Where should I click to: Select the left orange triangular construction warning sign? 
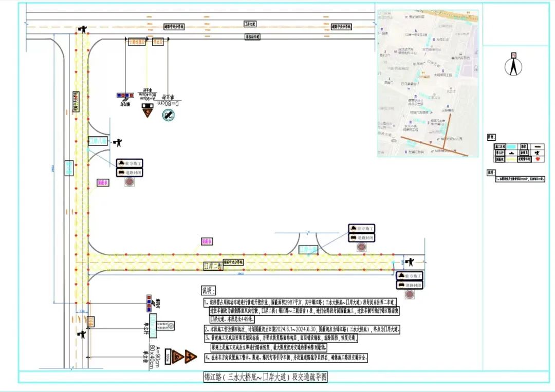click(178, 357)
